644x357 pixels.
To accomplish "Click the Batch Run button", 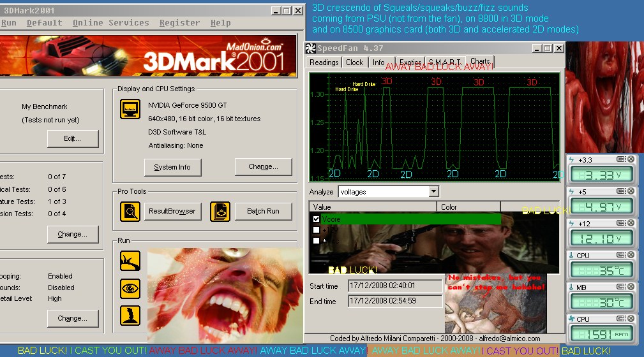I will 263,211.
